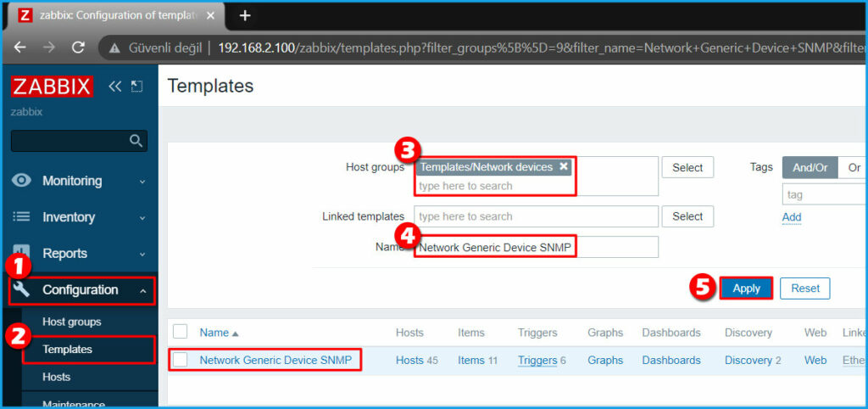
Task: Collapse the Configuration menu chevron
Action: pos(142,290)
